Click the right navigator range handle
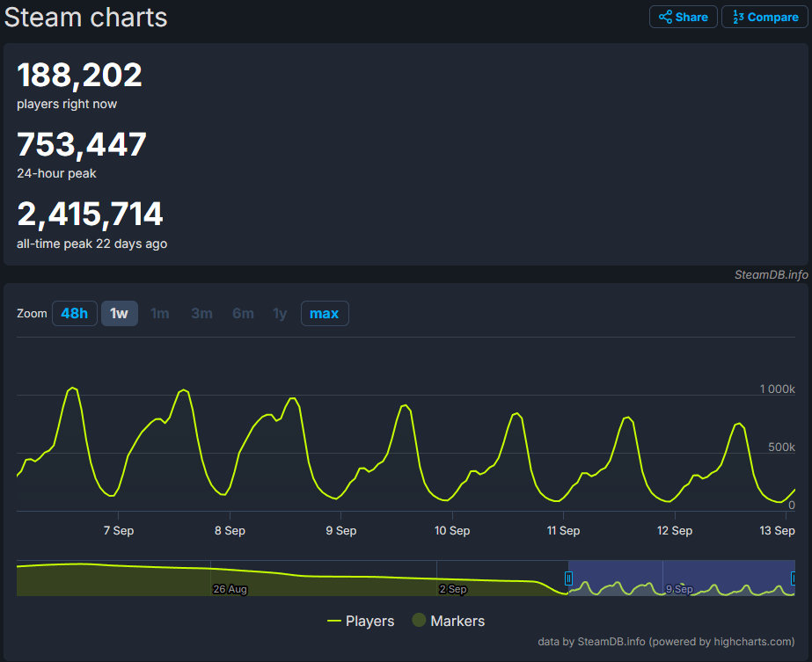The image size is (812, 662). [794, 578]
